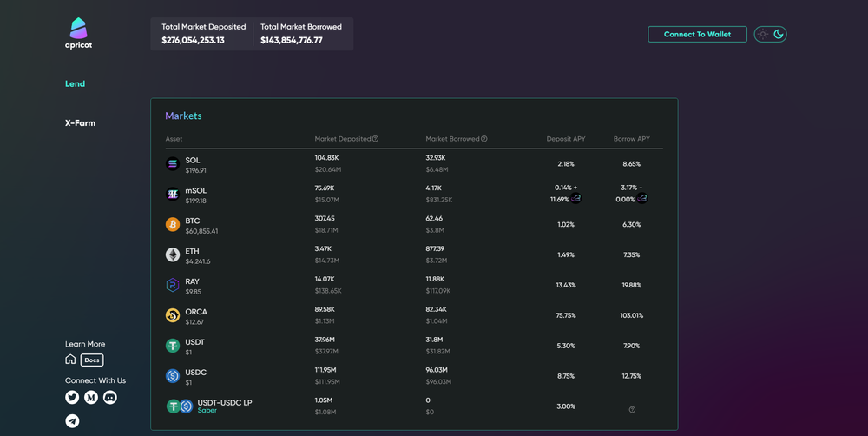Screen dimensions: 868x436
Task: Switch to dark mode moon icon
Action: pyautogui.click(x=779, y=35)
